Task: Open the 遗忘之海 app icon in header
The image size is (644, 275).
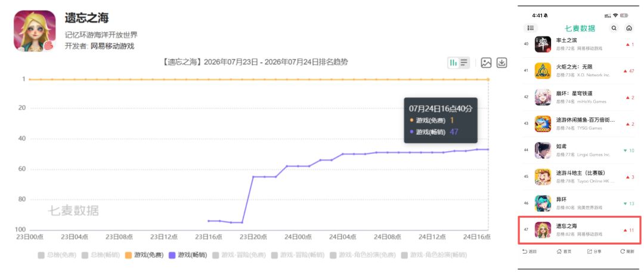Action: [x=35, y=31]
